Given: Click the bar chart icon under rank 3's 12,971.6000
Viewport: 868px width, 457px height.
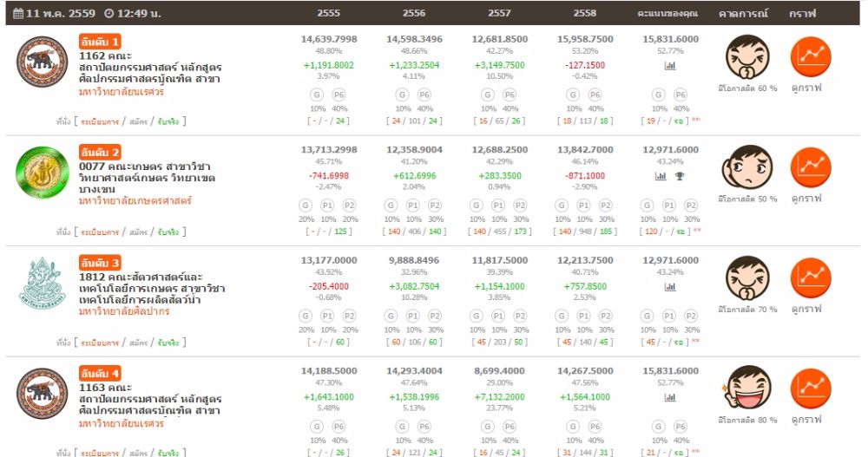Looking at the screenshot, I should click(670, 286).
